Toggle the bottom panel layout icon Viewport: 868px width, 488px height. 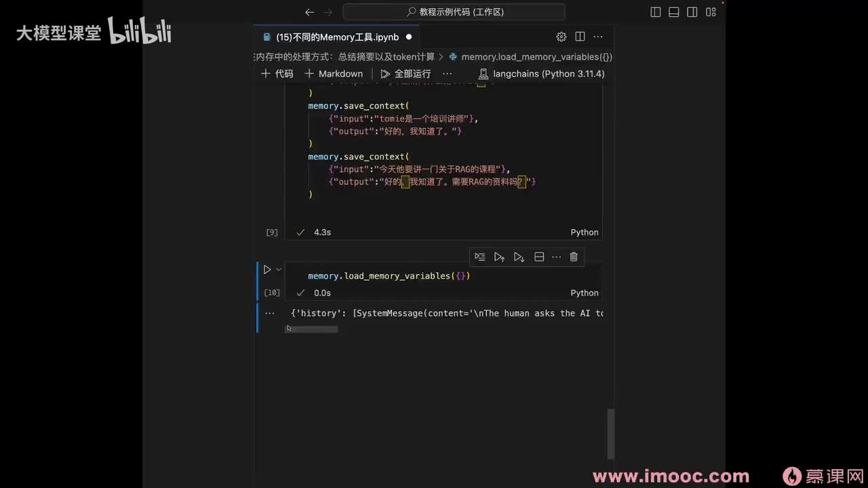click(674, 12)
